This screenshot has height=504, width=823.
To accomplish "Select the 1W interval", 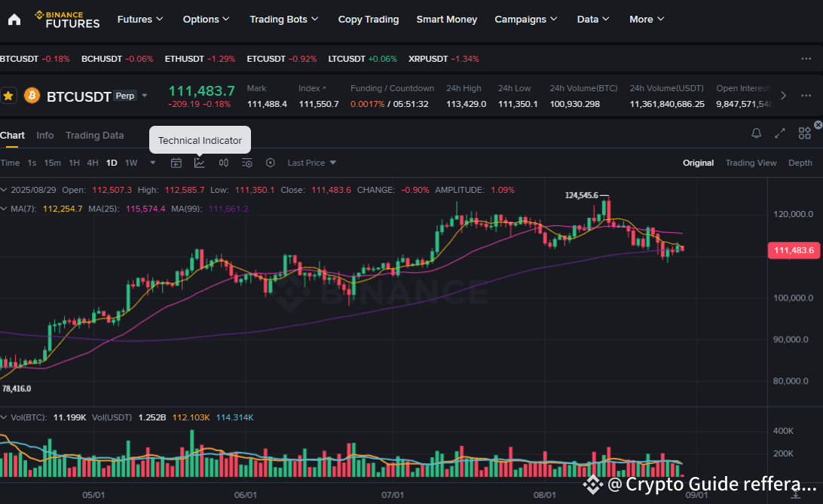I will tap(131, 163).
